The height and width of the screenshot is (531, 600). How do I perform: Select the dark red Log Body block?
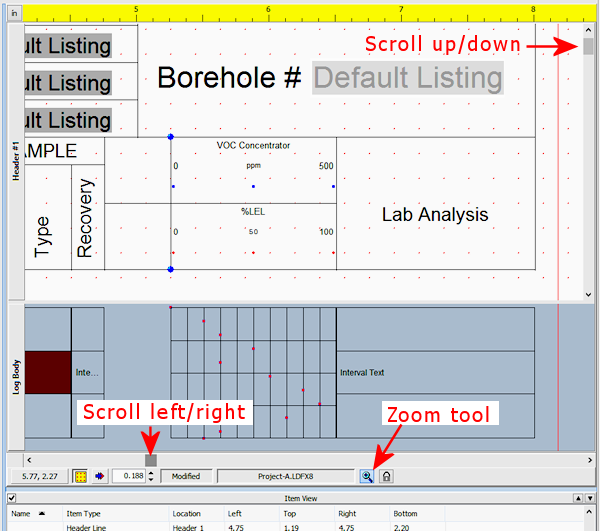(47, 372)
